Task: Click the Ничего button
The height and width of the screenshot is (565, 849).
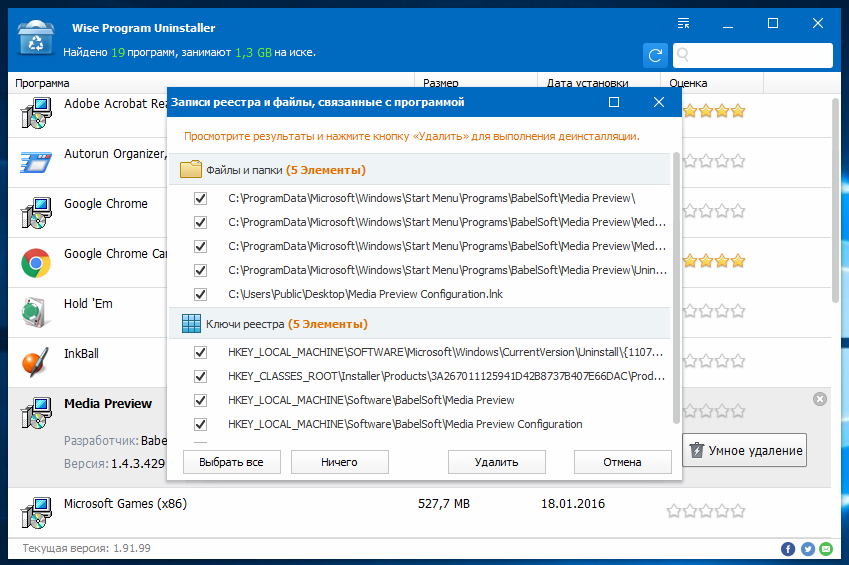Action: click(x=339, y=462)
